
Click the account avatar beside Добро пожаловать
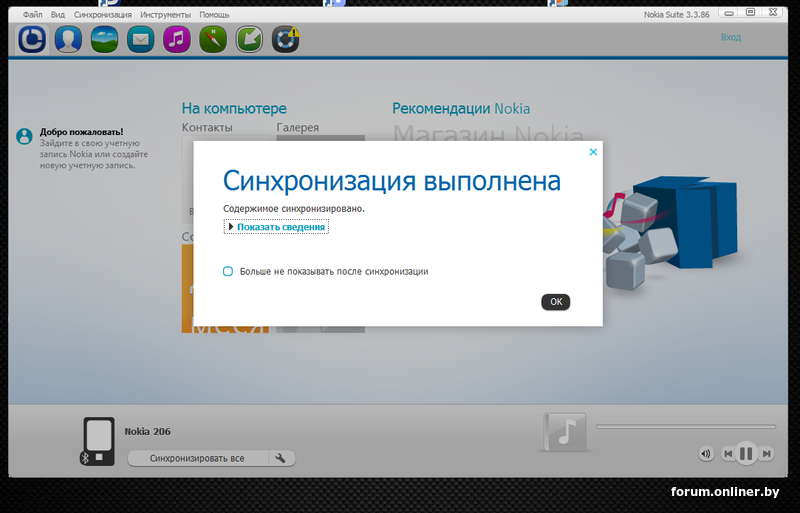[x=24, y=136]
